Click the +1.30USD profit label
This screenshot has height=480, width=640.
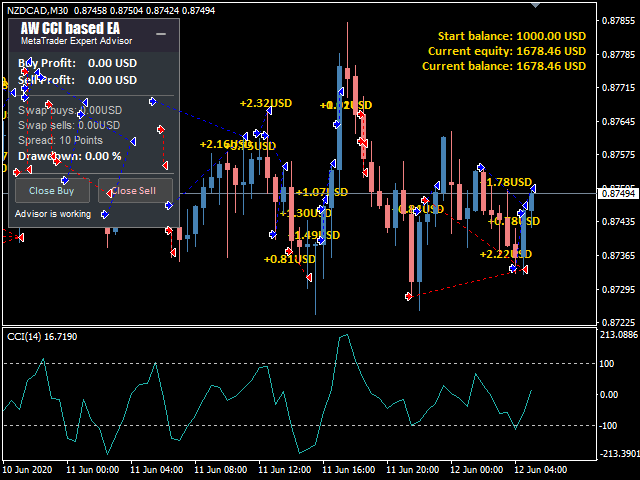click(306, 213)
